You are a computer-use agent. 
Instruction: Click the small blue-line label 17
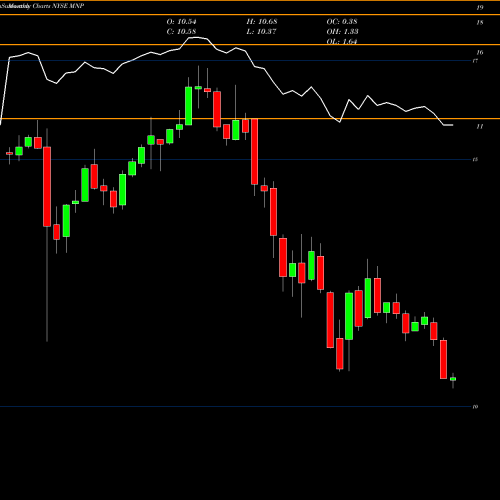475,61
